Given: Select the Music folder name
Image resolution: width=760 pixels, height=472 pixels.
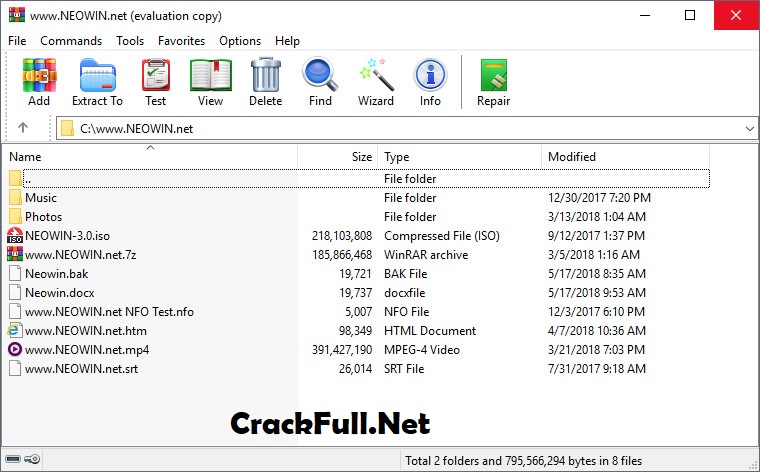Looking at the screenshot, I should pos(41,198).
